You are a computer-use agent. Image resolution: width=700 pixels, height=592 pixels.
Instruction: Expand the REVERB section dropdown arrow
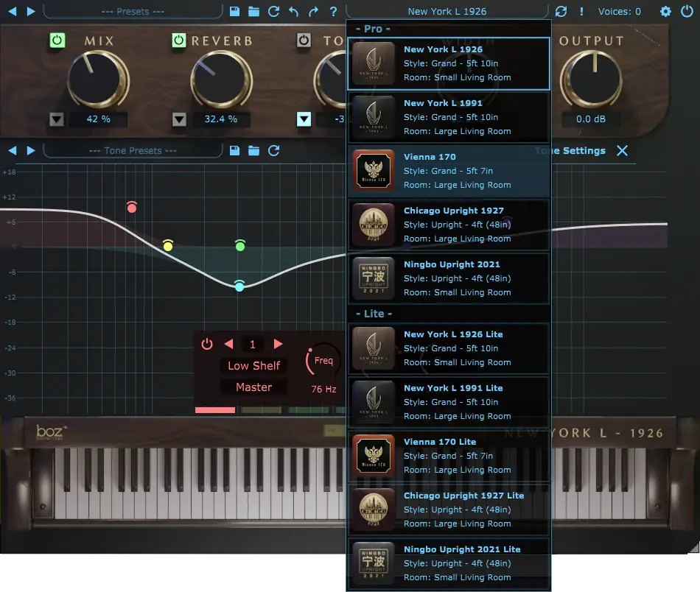(x=179, y=119)
